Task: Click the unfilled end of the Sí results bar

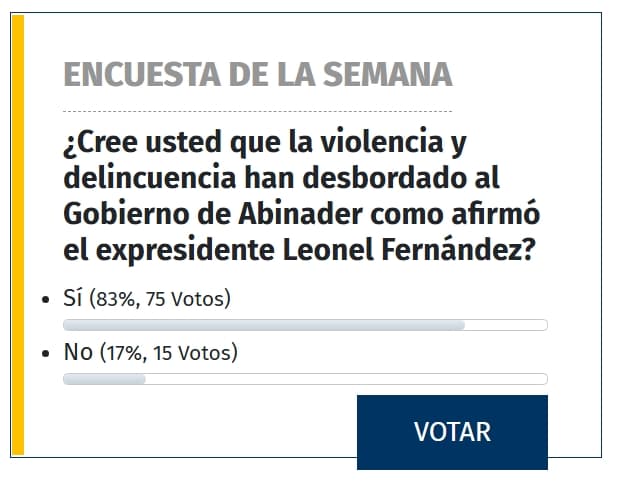Action: click(x=506, y=325)
